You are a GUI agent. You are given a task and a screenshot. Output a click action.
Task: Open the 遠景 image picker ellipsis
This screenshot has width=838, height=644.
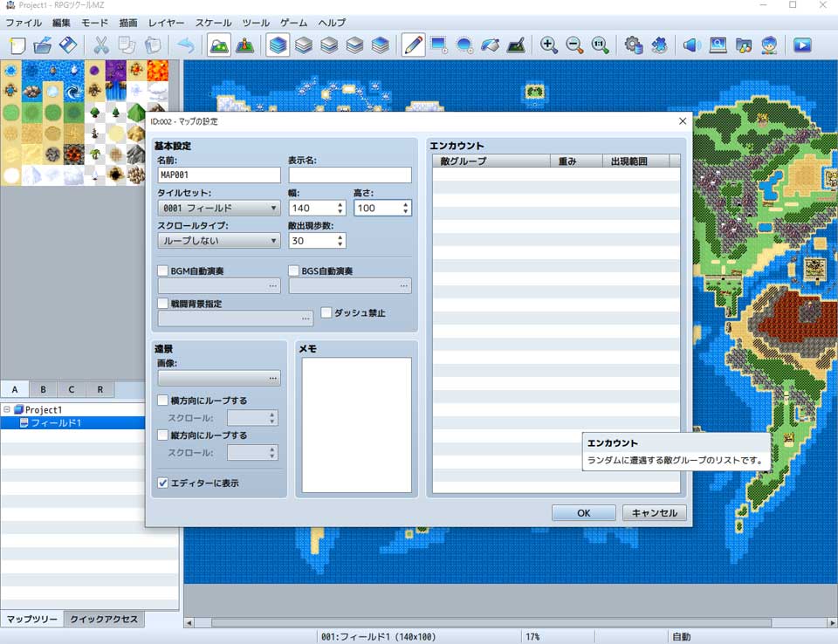[273, 379]
